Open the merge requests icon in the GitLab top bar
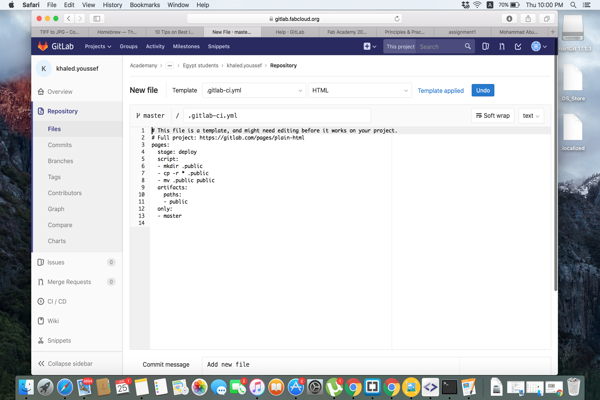 pyautogui.click(x=502, y=46)
